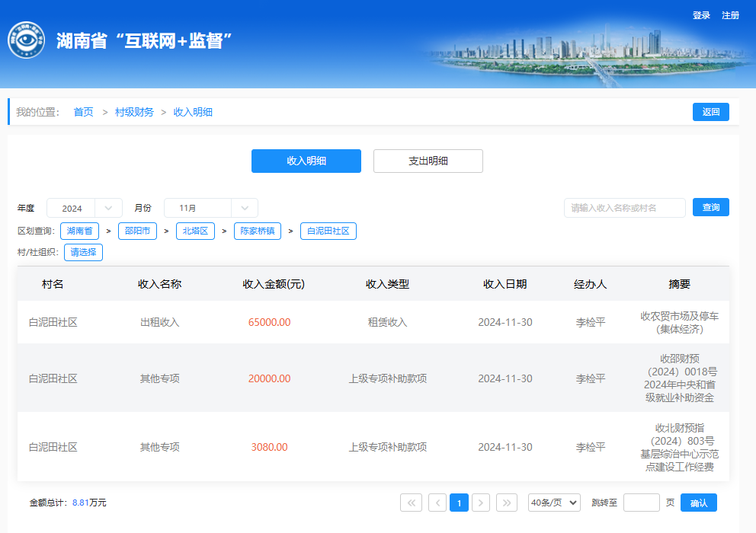Open the 月份 11月 dropdown
756x533 pixels.
point(210,208)
